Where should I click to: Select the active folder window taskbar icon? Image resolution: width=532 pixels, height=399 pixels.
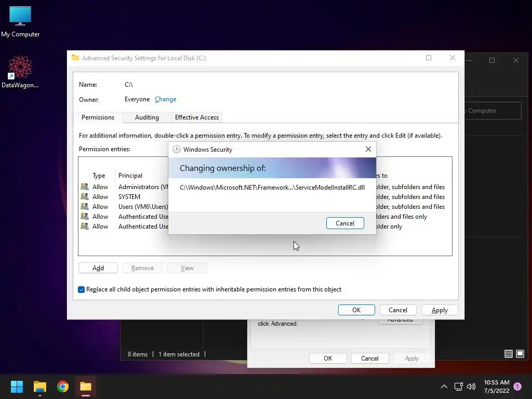(86, 387)
